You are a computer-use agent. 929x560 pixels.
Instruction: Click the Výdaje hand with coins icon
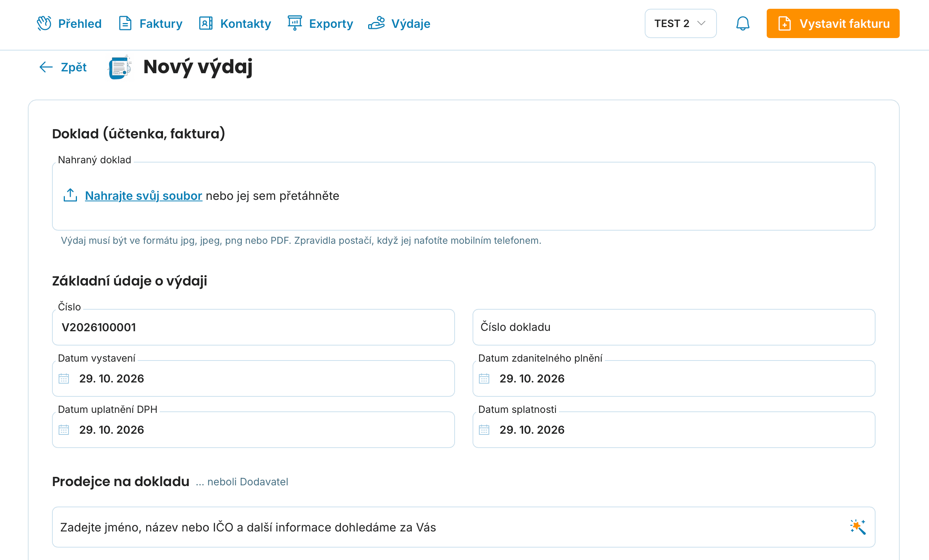[x=376, y=23]
